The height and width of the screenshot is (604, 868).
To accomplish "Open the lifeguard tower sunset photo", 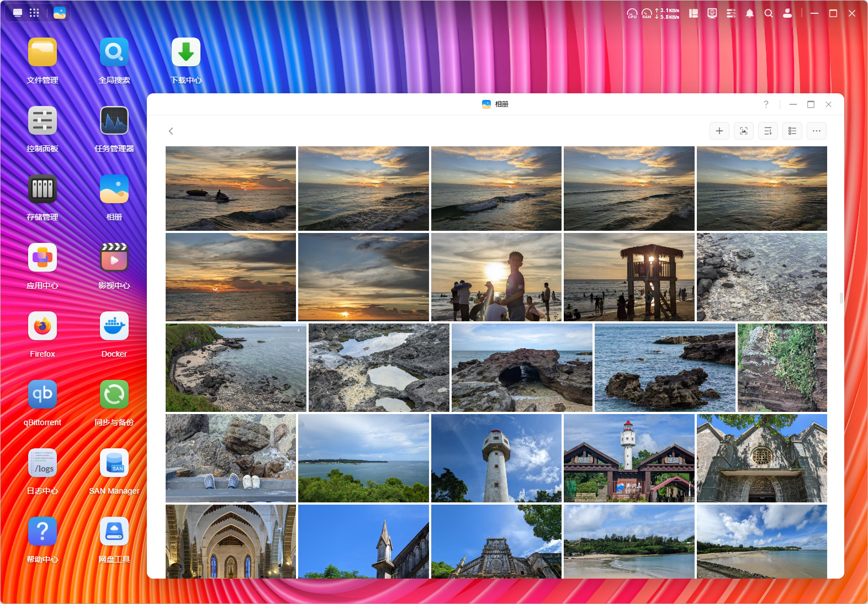I will [x=629, y=277].
